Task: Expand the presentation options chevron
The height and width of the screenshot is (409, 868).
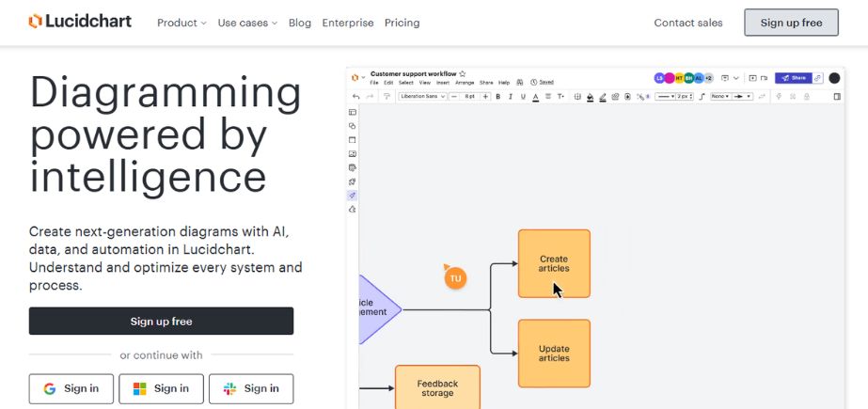Action: tap(736, 78)
